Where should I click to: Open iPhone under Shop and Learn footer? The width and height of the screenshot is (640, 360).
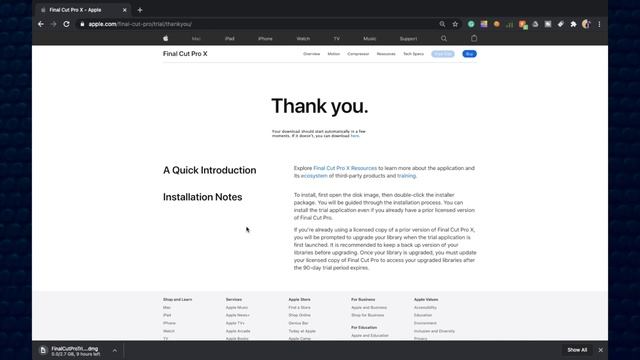[x=169, y=323]
